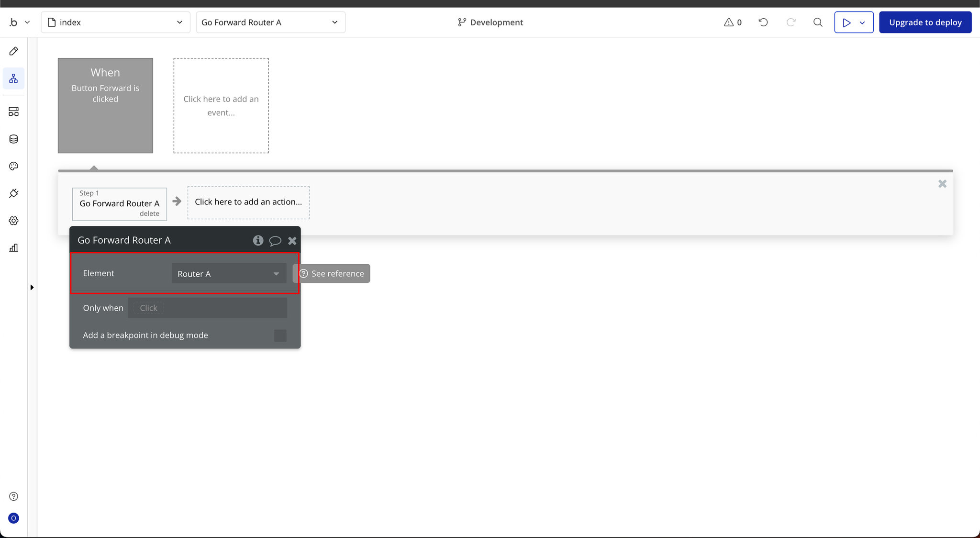980x538 pixels.
Task: Open the Logs chart icon
Action: (13, 248)
